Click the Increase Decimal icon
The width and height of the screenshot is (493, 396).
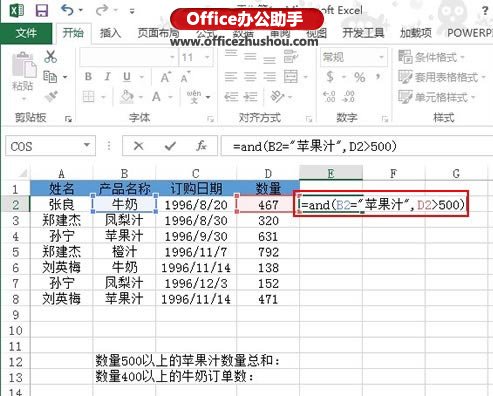(329, 97)
